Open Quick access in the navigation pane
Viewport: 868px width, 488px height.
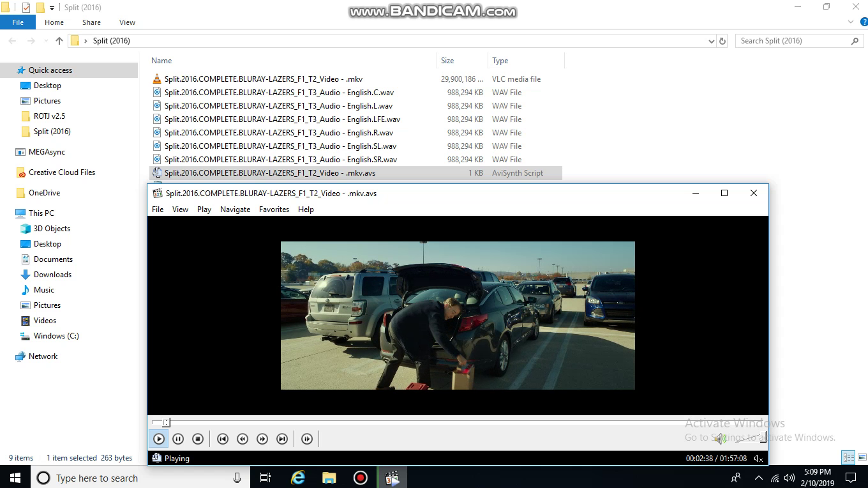50,70
